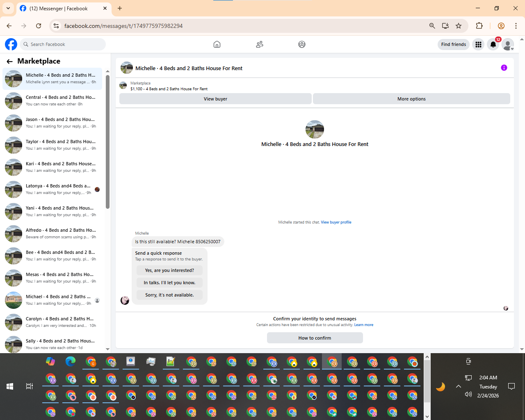Close the Messenger | Facebook tab

(105, 8)
